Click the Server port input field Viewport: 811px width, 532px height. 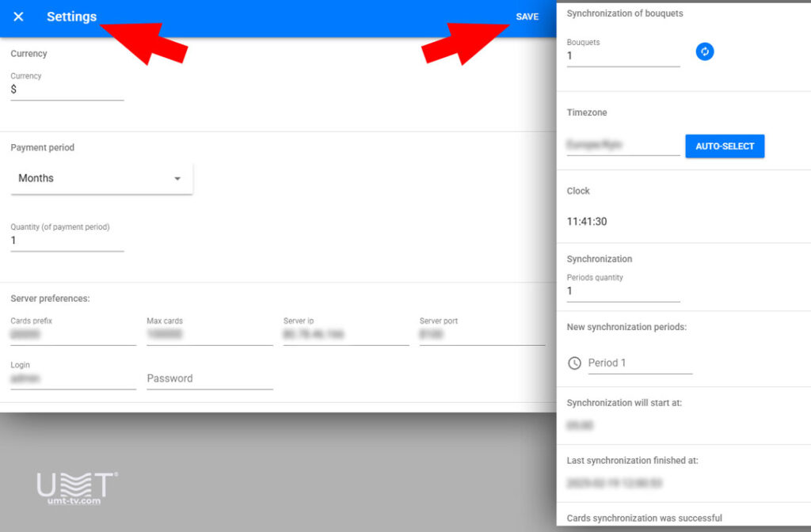pos(482,336)
